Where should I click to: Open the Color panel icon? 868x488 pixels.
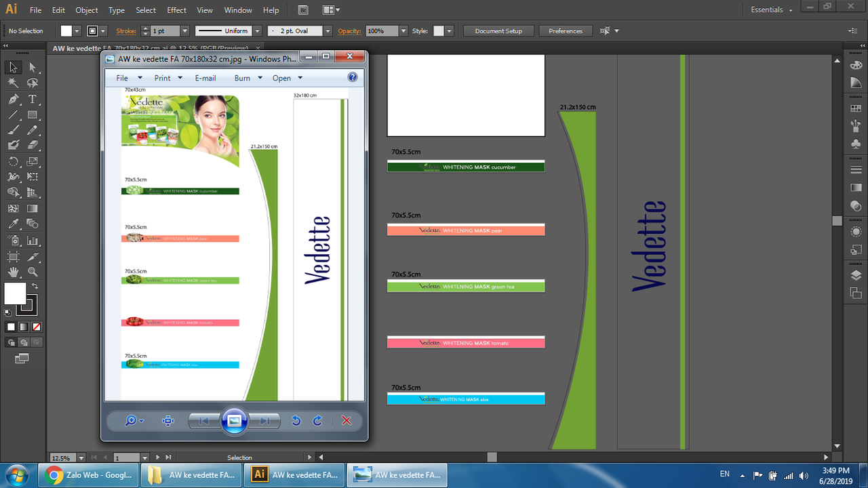(x=856, y=64)
